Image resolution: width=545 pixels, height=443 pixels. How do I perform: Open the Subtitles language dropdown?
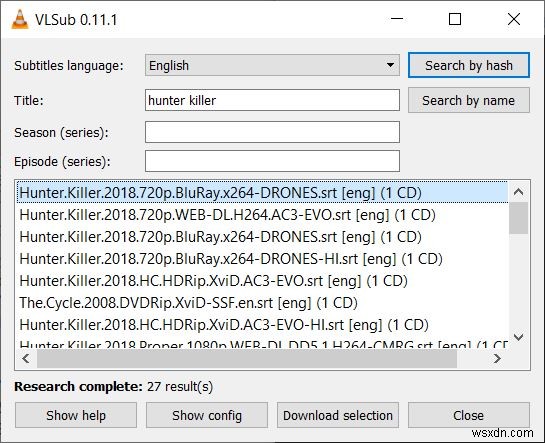point(272,65)
